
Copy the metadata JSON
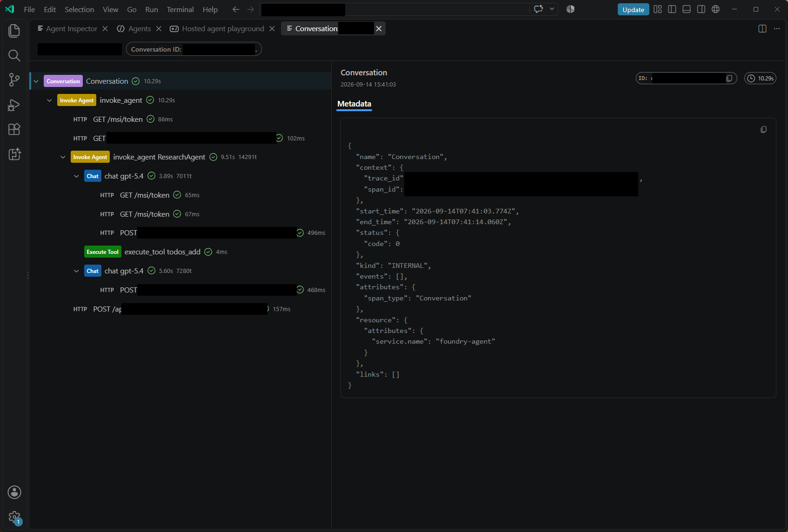point(763,130)
